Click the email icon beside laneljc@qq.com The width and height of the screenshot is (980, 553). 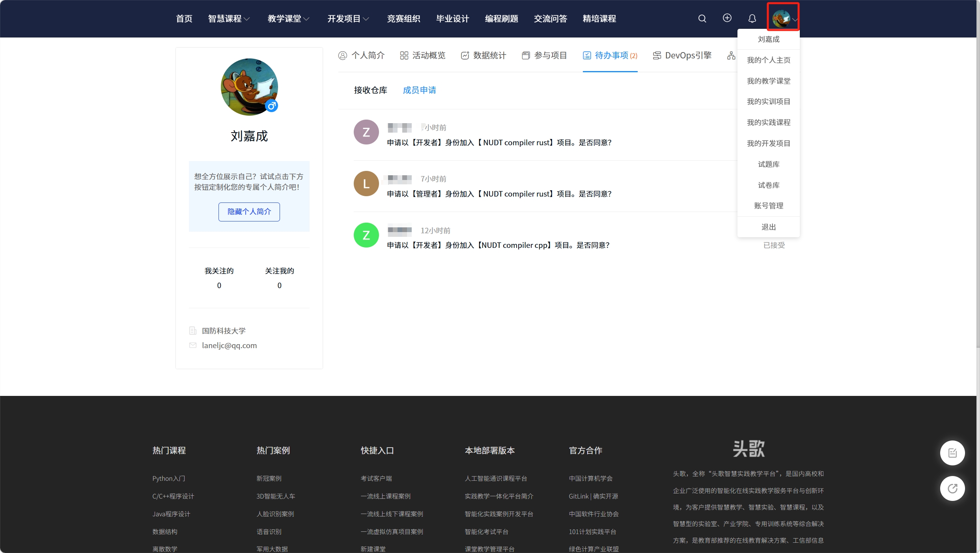tap(193, 345)
